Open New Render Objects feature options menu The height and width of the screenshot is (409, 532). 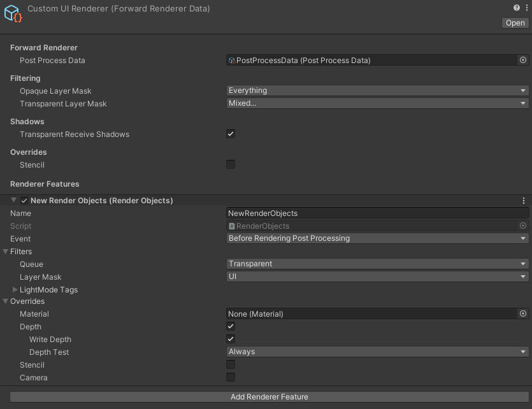[524, 201]
